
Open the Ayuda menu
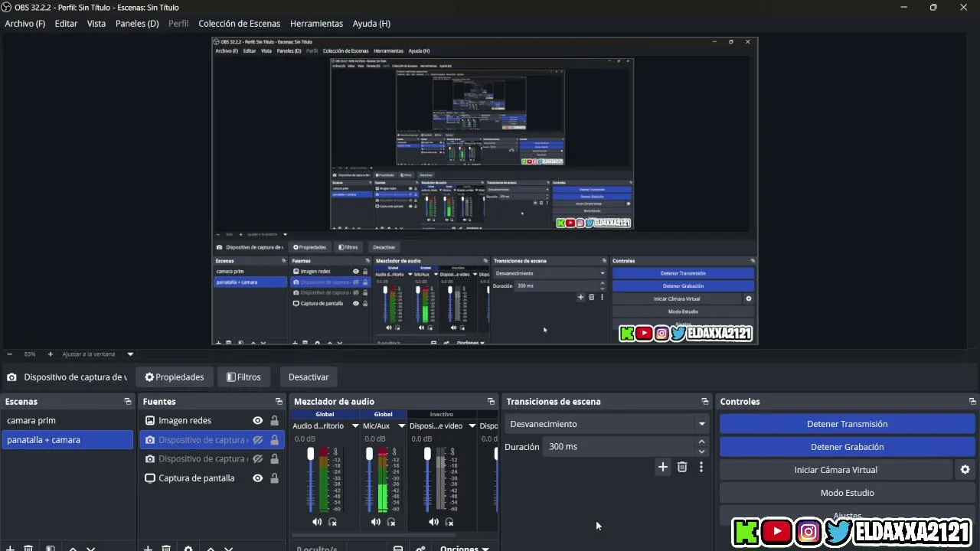(x=371, y=24)
